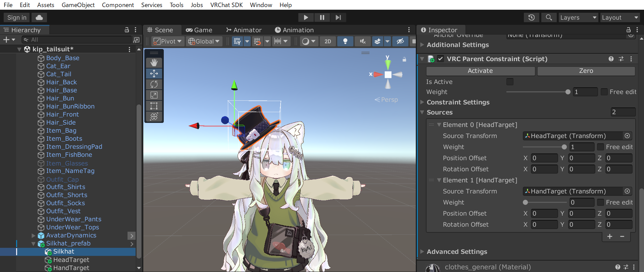Enable the VRC Parent Constraint component checkbox

(x=441, y=59)
